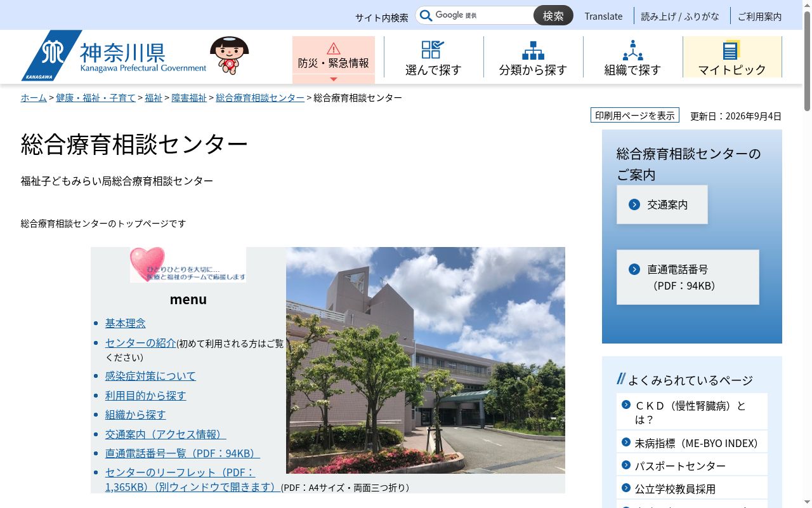Screen dimensions: 812x508
Task: Open the Translate menu item
Action: click(x=603, y=17)
